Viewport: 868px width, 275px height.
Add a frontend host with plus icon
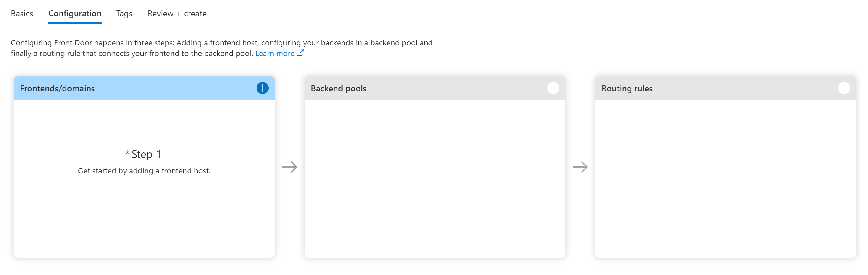click(262, 88)
